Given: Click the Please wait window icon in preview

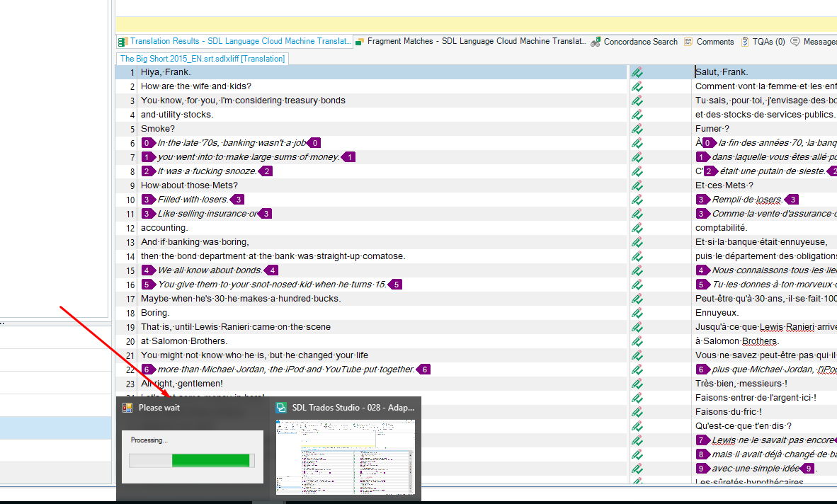Looking at the screenshot, I should 127,408.
